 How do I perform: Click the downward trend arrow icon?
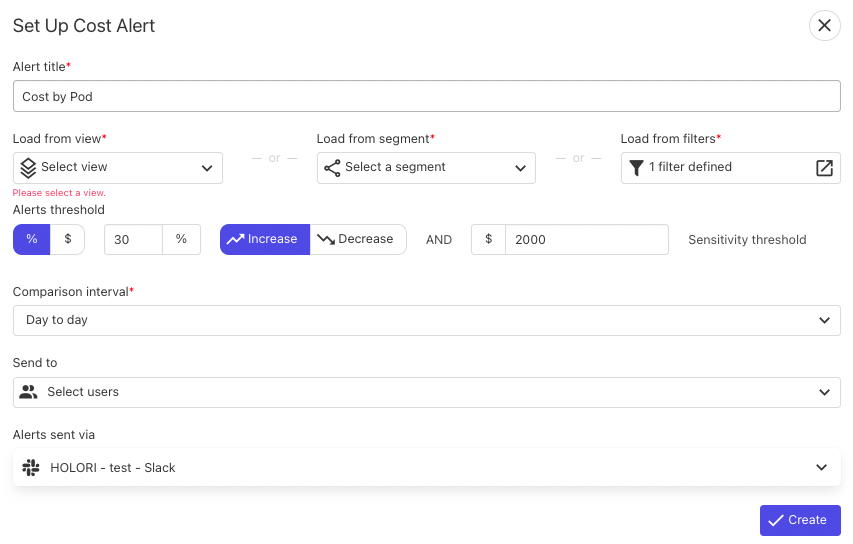(326, 239)
